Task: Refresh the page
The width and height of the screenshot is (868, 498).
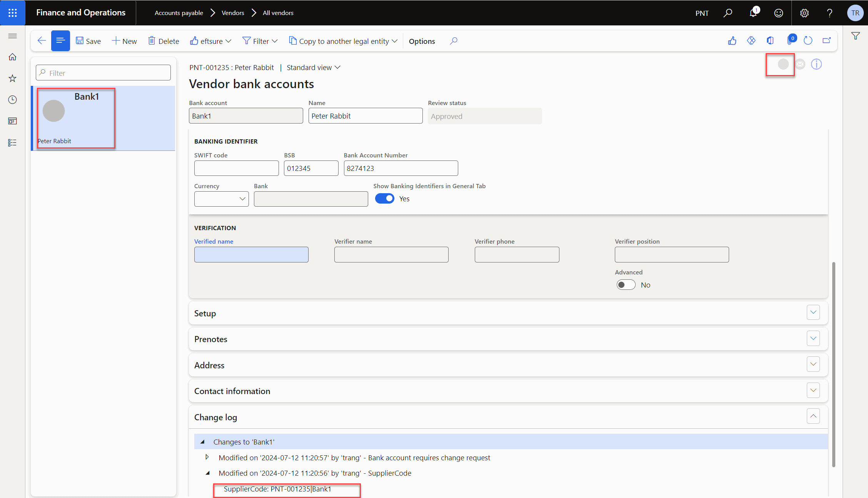Action: point(808,41)
